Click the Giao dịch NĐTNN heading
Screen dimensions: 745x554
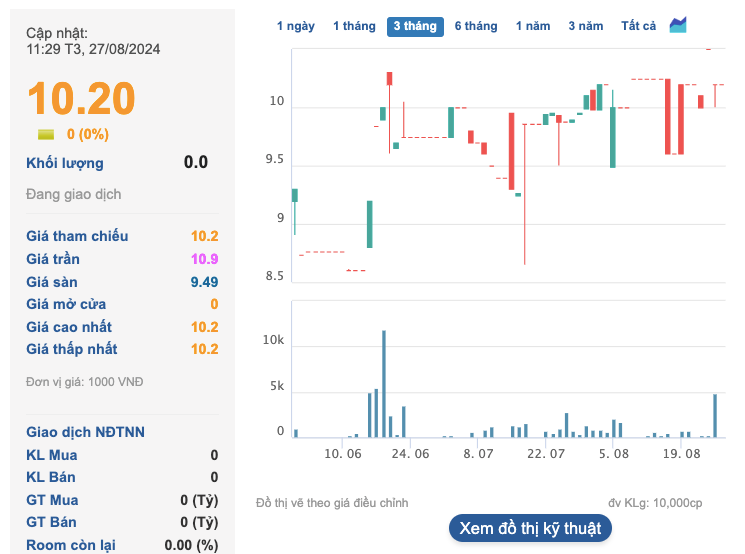(x=86, y=432)
